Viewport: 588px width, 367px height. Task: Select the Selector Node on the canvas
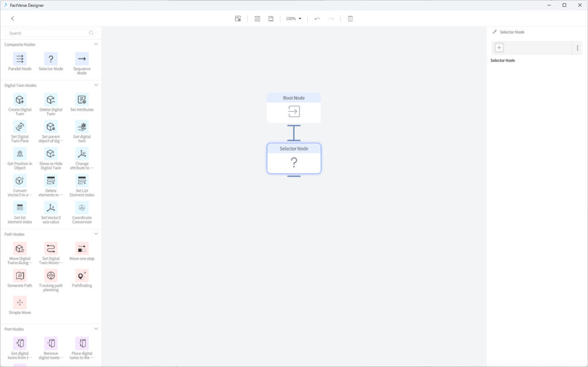[294, 159]
